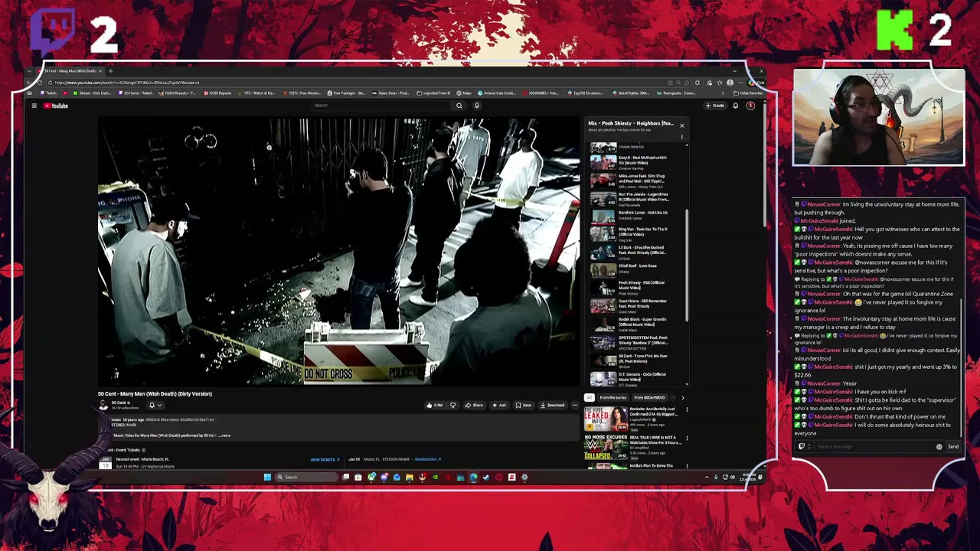Open the Maps bookmark
The width and height of the screenshot is (980, 551).
click(x=465, y=93)
